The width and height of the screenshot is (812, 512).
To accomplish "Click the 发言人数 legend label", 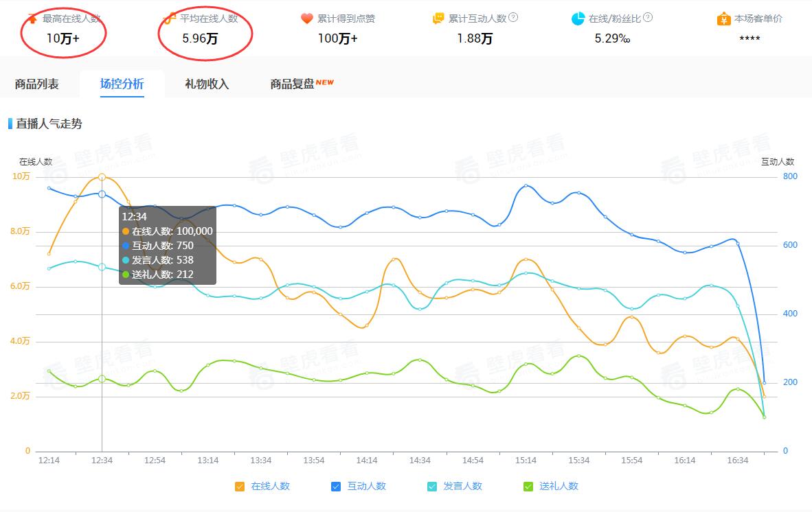I will coord(462,486).
